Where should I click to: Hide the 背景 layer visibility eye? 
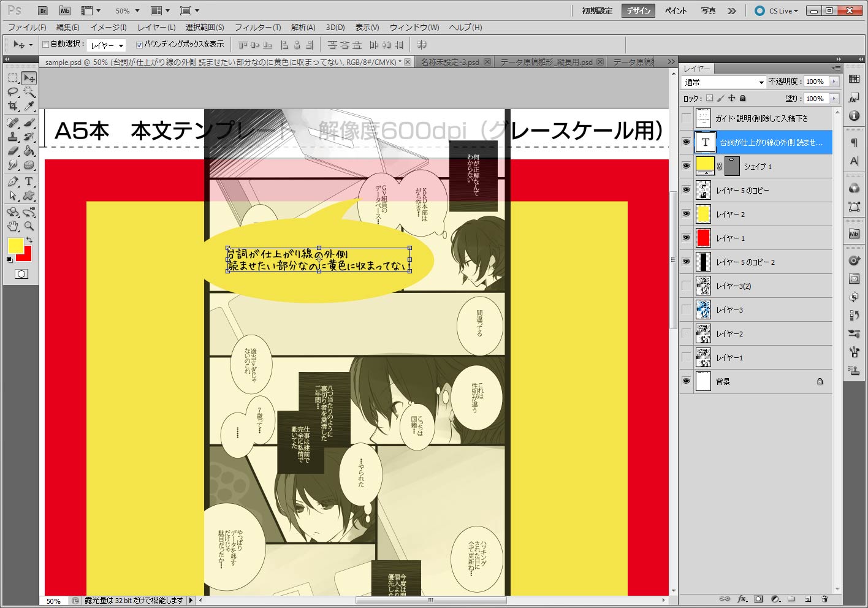point(686,381)
